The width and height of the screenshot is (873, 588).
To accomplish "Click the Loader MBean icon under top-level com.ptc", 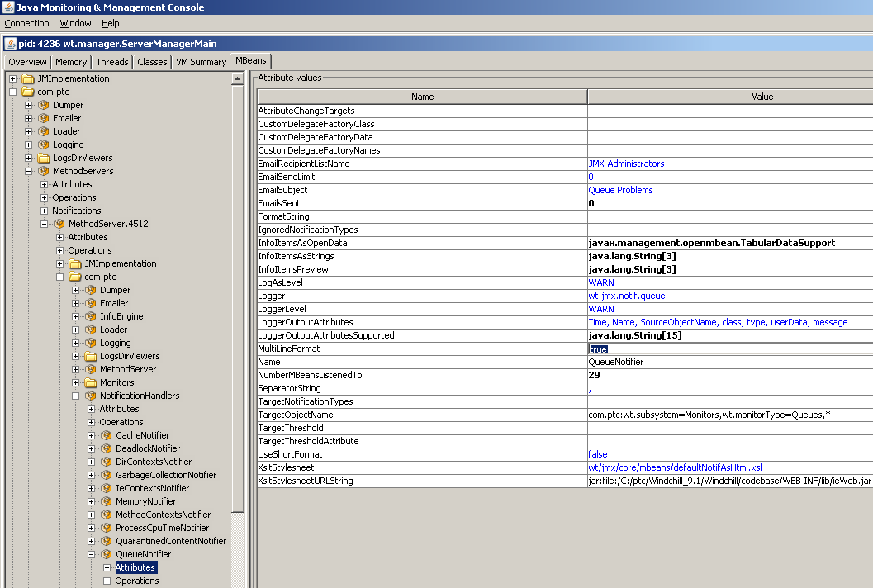I will point(44,132).
